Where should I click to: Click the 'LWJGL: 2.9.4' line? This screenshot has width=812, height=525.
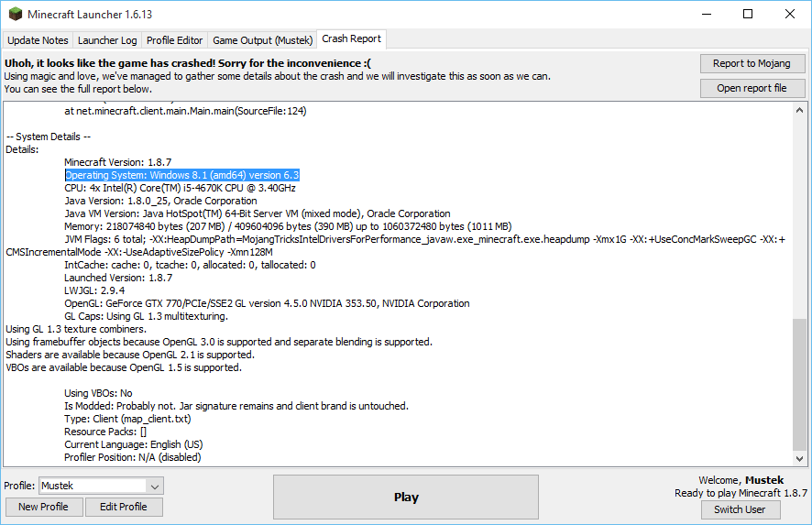coord(94,291)
